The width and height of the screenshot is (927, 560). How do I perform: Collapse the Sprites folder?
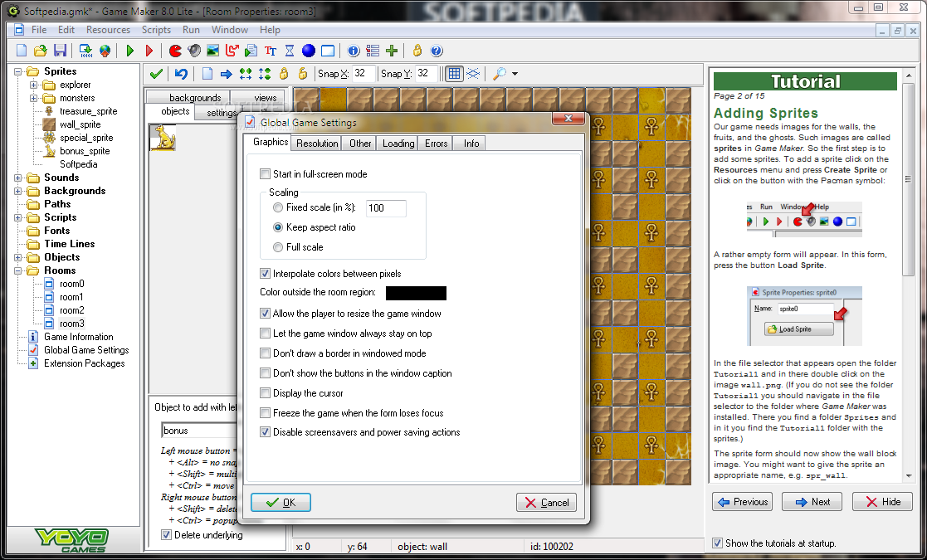click(x=17, y=71)
